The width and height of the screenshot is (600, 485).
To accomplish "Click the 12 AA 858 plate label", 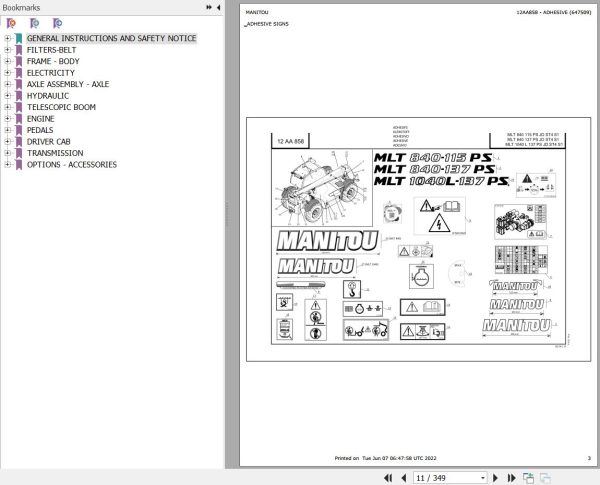I will pyautogui.click(x=290, y=141).
